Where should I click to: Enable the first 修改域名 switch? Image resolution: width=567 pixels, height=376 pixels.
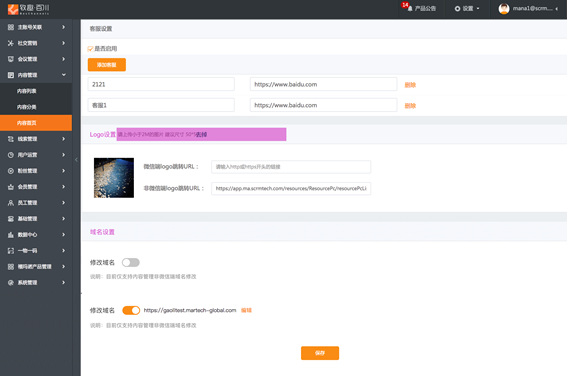tap(131, 262)
